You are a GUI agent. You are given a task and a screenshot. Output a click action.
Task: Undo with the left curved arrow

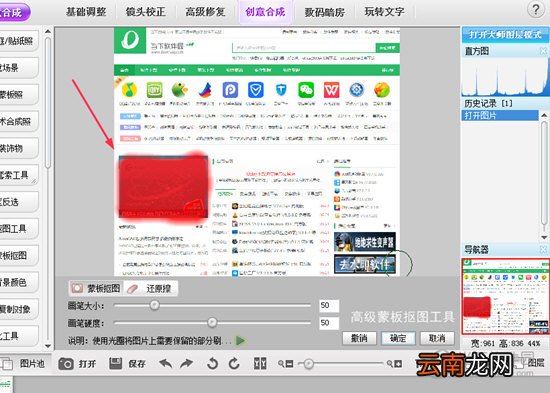(166, 364)
